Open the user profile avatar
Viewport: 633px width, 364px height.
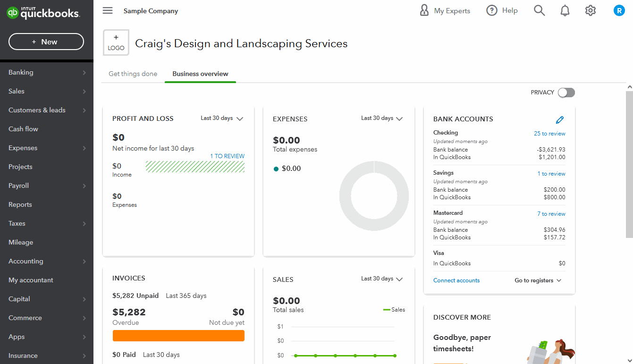coord(619,10)
